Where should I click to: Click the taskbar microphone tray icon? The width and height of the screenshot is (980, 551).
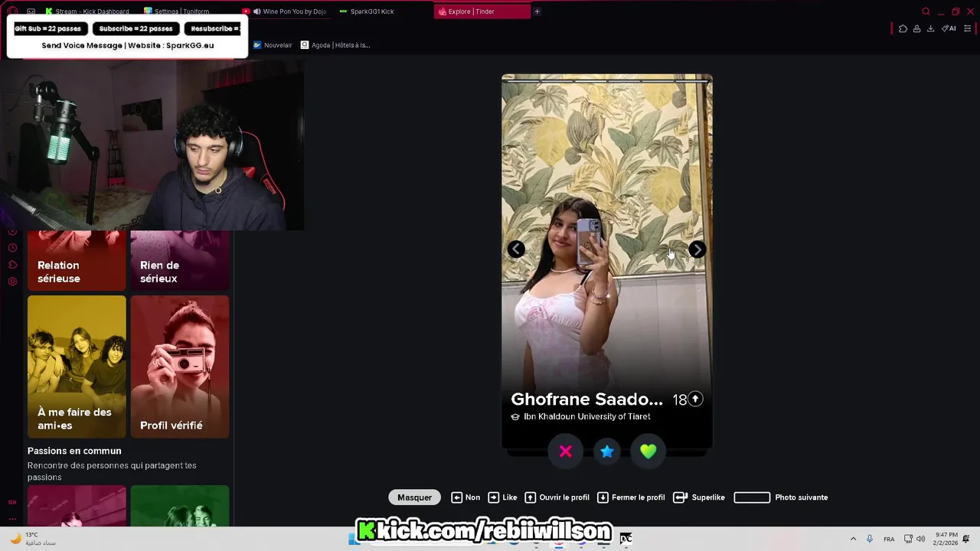pos(870,539)
